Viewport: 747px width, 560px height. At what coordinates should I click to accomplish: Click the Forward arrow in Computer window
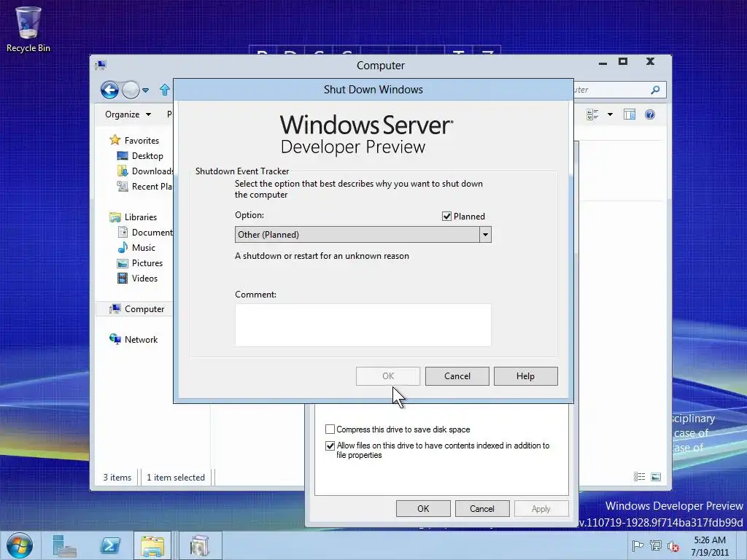click(x=131, y=90)
